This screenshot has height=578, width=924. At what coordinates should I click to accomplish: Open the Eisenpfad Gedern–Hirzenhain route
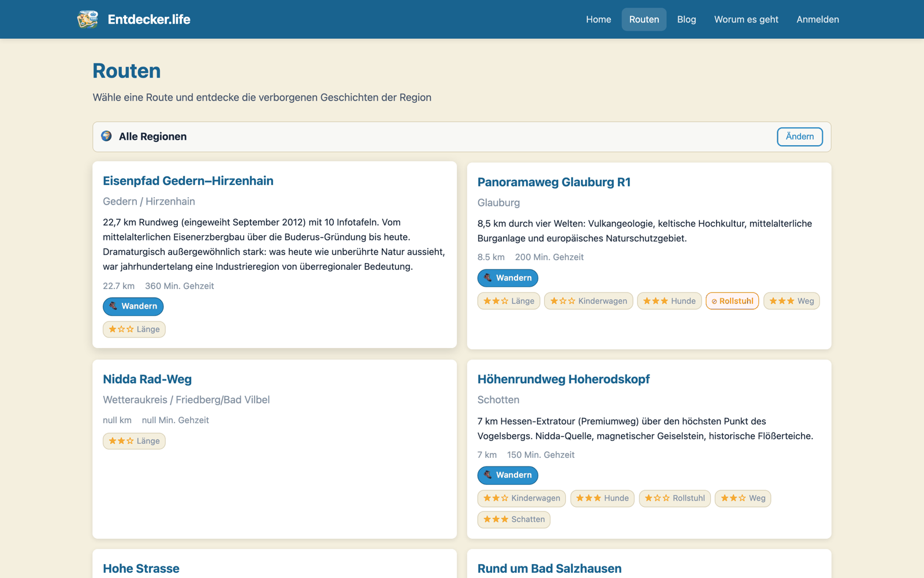coord(188,181)
